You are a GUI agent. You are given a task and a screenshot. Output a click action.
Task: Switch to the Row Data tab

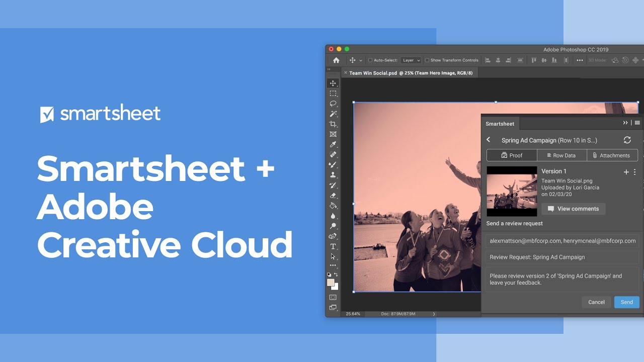[x=561, y=155]
